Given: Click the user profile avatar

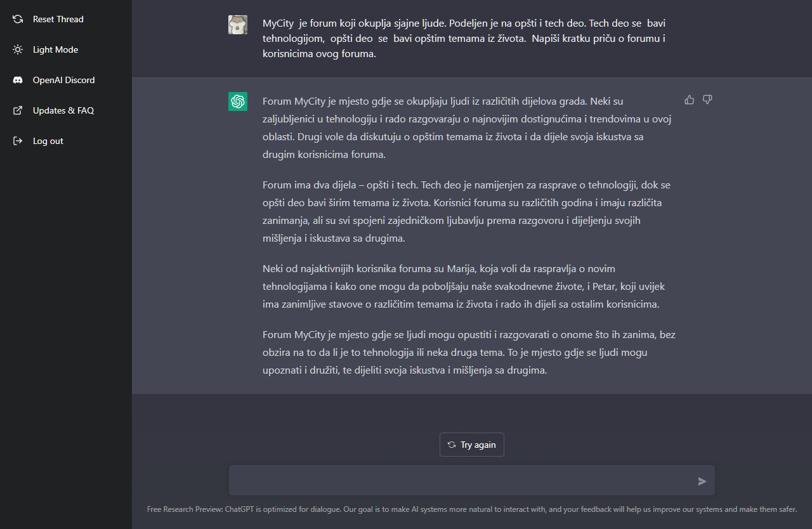Looking at the screenshot, I should pos(238,25).
